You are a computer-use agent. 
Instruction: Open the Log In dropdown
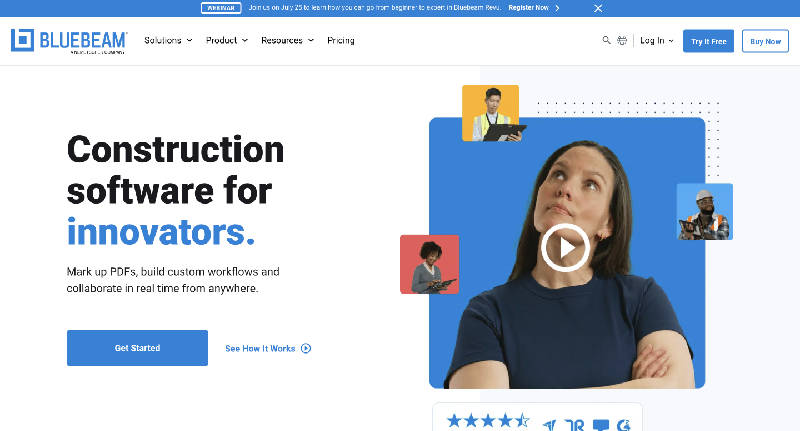656,41
